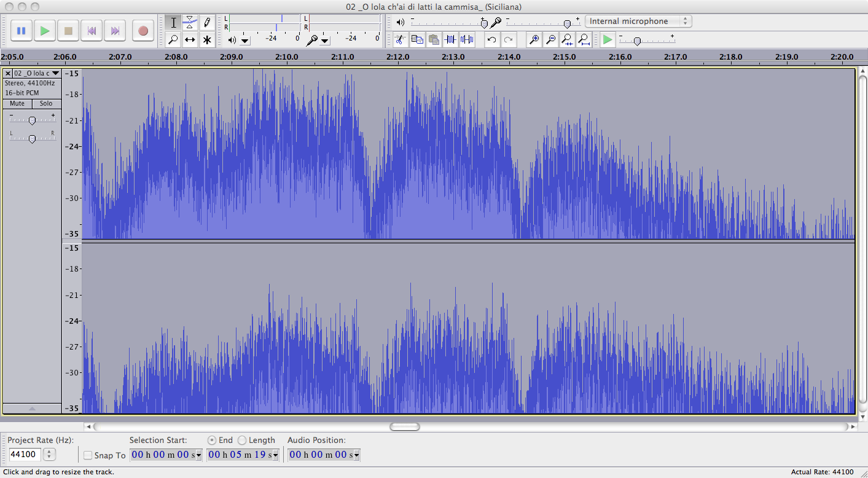Choose the Time Shift tool
The image size is (868, 478).
(x=190, y=40)
